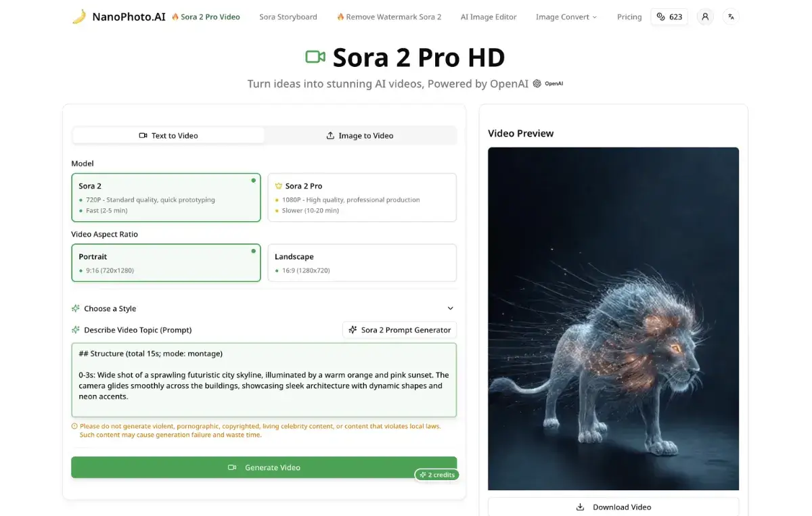812x516 pixels.
Task: Select the Portrait 9:16 aspect ratio
Action: pos(166,263)
